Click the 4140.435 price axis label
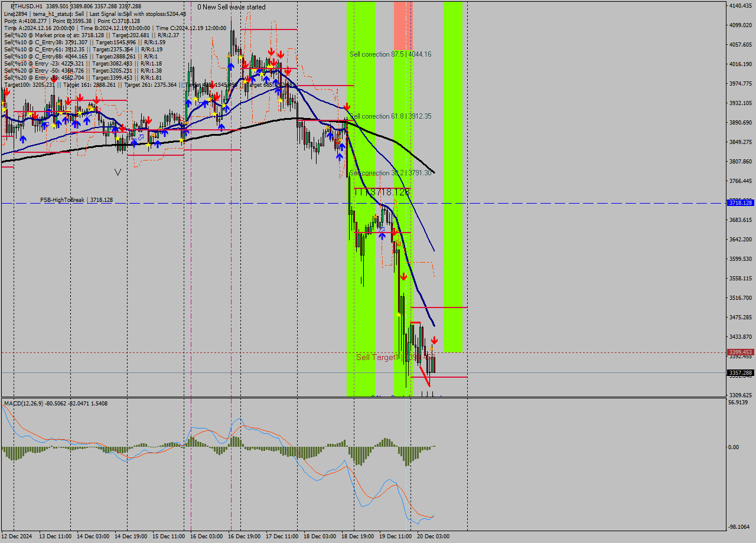Screen dimensions: 756x543 coord(741,5)
